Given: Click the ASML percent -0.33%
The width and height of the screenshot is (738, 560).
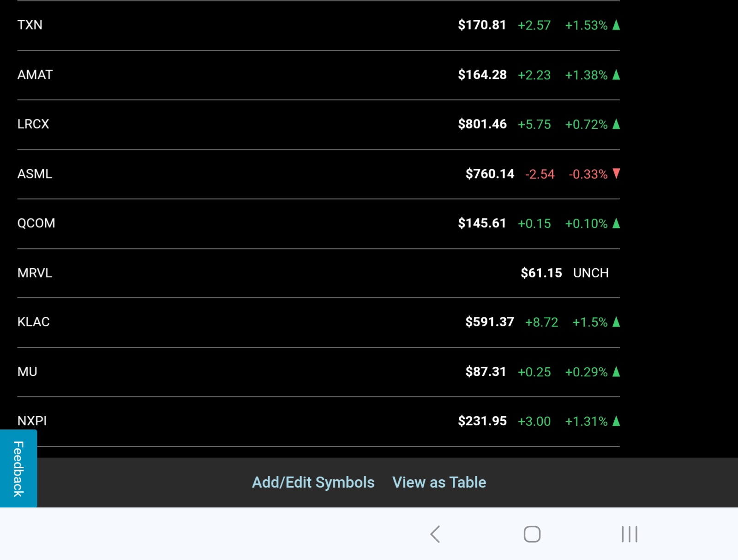Looking at the screenshot, I should [588, 174].
